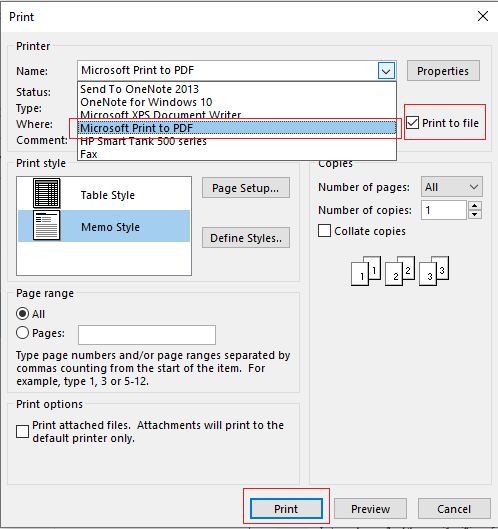Enable Collate copies checkbox
Screen dimensions: 498x529
[x=324, y=231]
